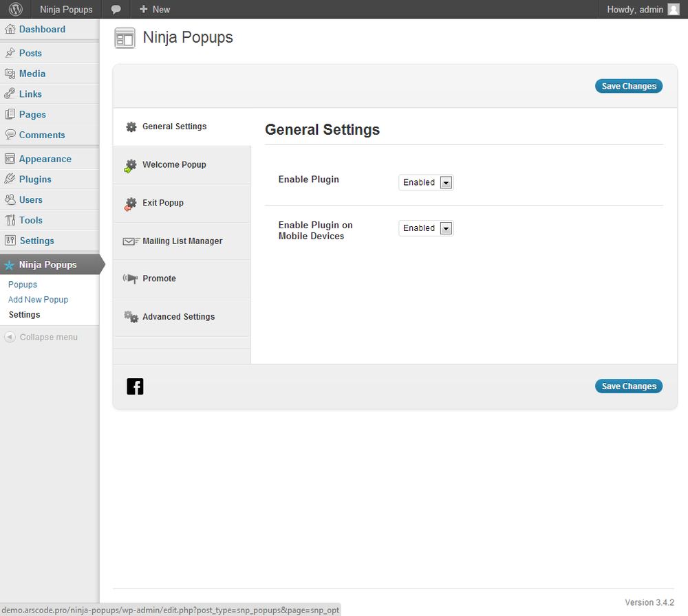Open the Appearance menu item
The width and height of the screenshot is (688, 616).
(50, 159)
